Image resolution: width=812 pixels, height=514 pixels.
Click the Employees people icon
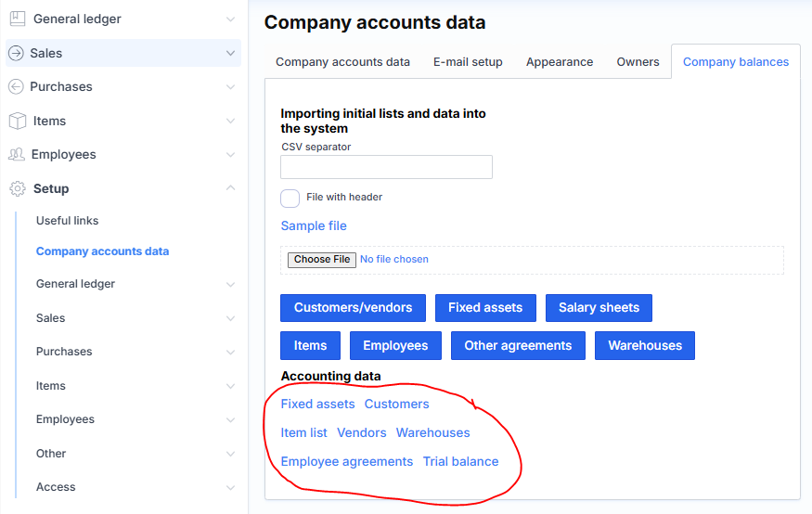point(17,154)
